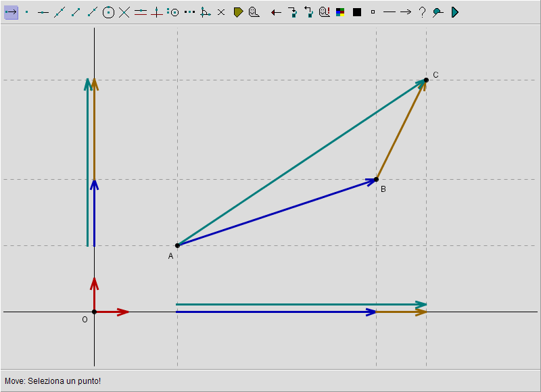This screenshot has width=541, height=392.
Task: Select the Line through two points tool
Action: click(x=60, y=12)
